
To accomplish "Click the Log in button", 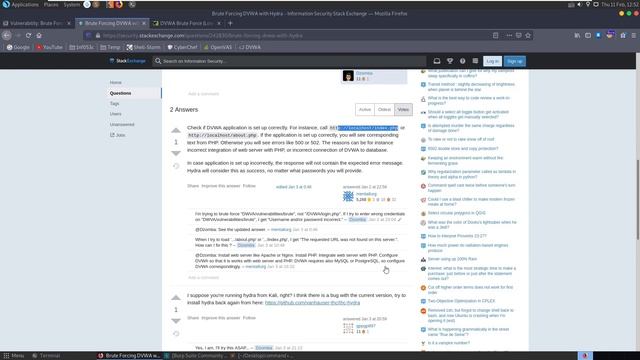I will 492,61.
